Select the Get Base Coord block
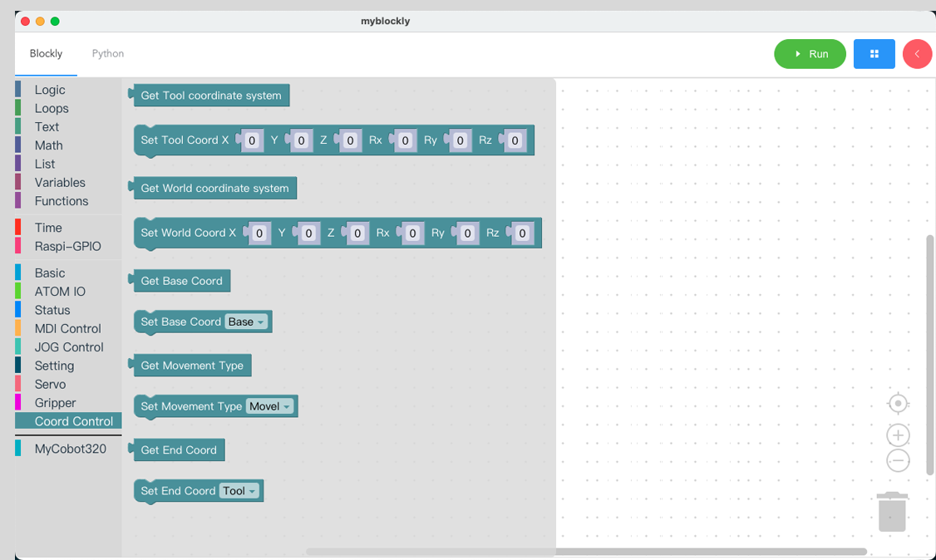This screenshot has width=936, height=560. [x=181, y=281]
